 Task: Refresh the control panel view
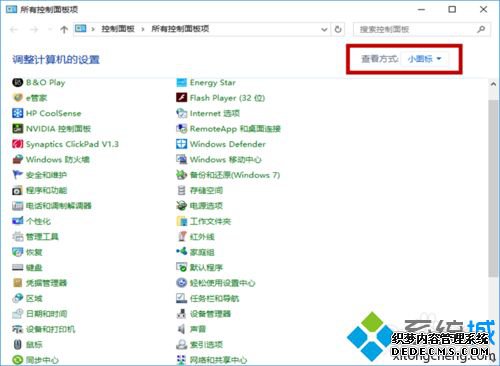point(338,29)
